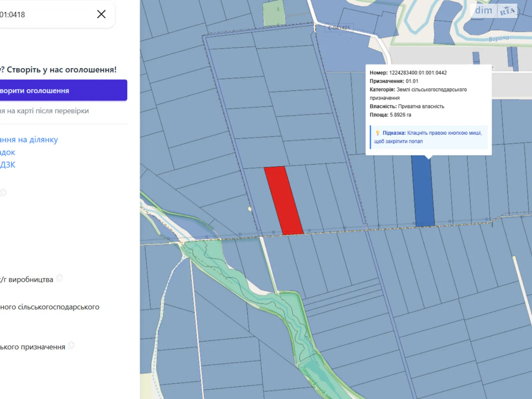
Task: Open the 'на ділянку' link
Action: [x=29, y=140]
